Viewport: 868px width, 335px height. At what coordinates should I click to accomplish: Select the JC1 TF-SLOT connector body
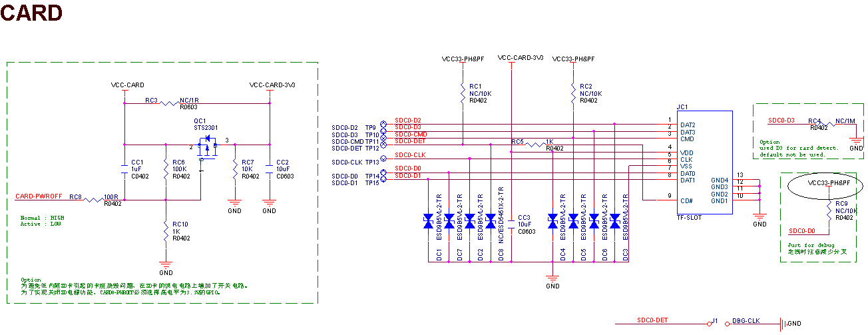pos(704,162)
